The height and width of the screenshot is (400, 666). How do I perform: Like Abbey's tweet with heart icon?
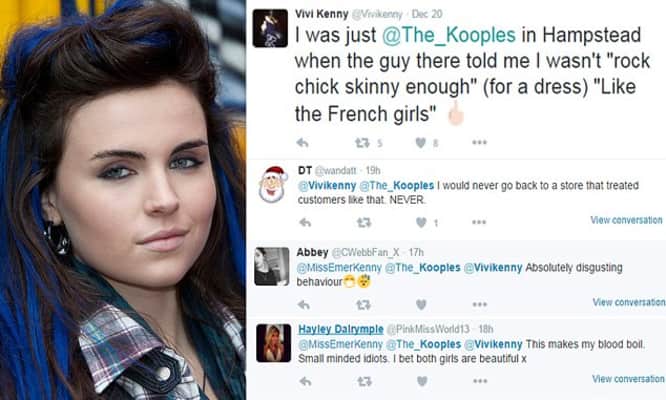pos(421,304)
